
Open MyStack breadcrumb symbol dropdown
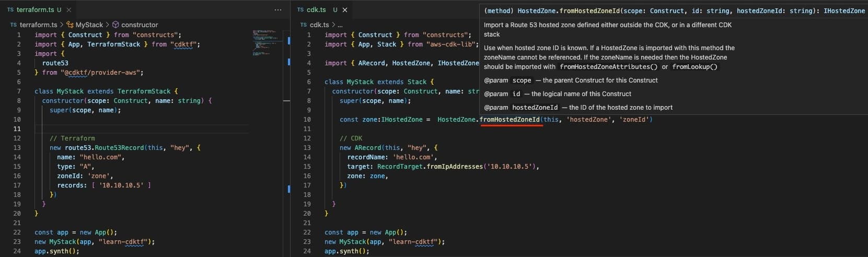pos(89,25)
